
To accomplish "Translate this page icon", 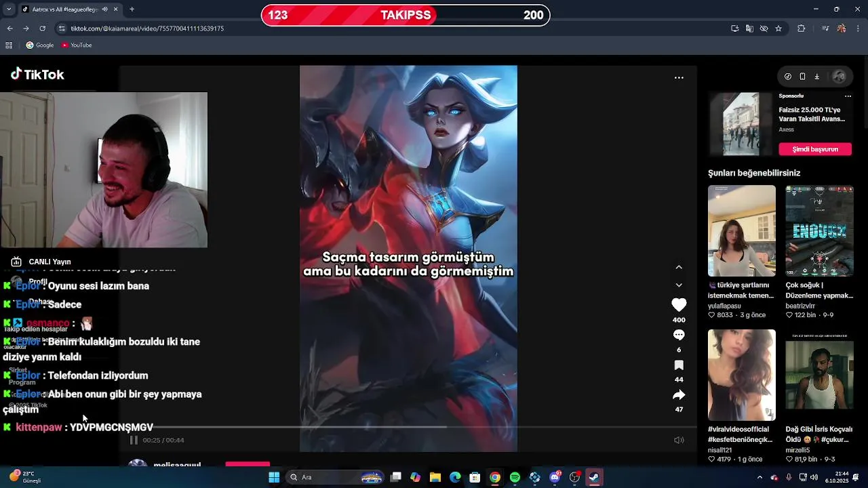I will (749, 28).
